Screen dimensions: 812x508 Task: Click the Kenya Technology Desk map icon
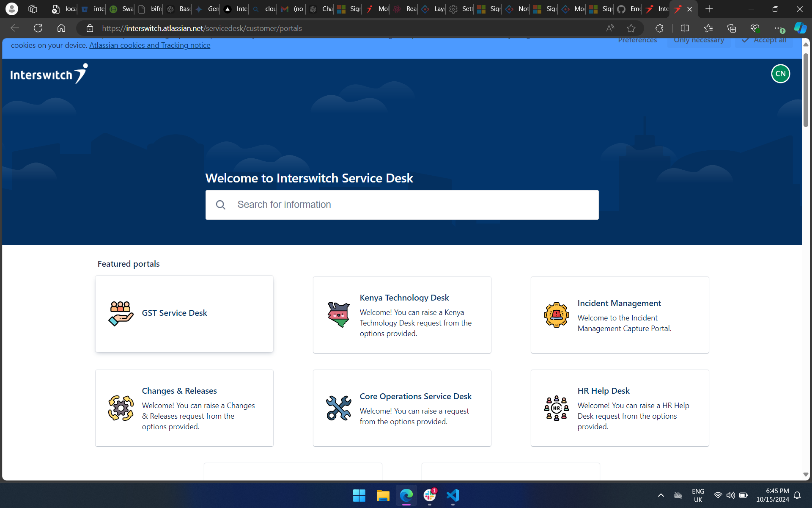click(338, 315)
